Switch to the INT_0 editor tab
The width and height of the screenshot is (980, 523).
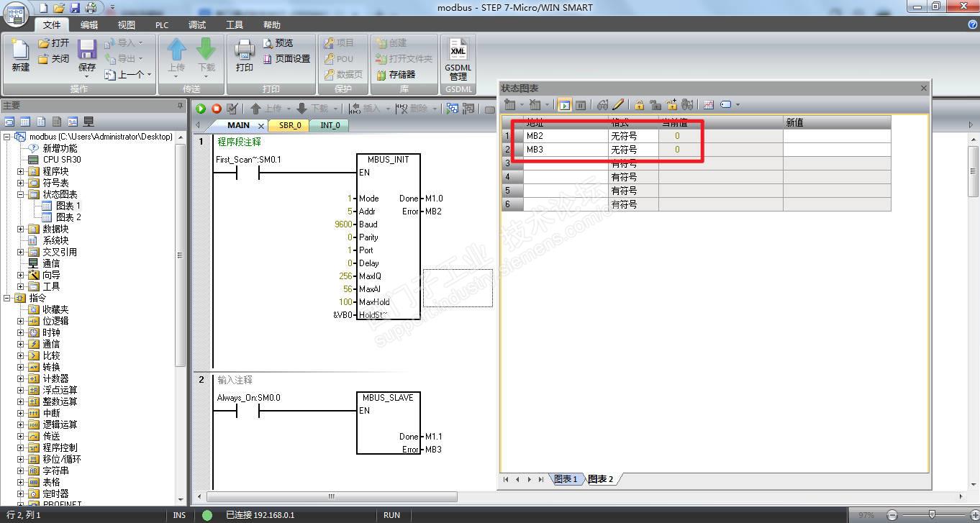pyautogui.click(x=330, y=125)
